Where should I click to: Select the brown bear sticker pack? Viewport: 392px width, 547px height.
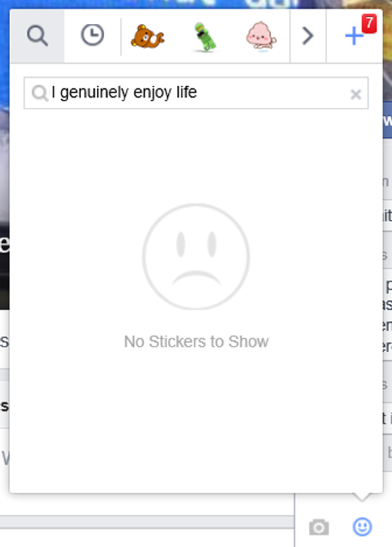click(x=148, y=36)
